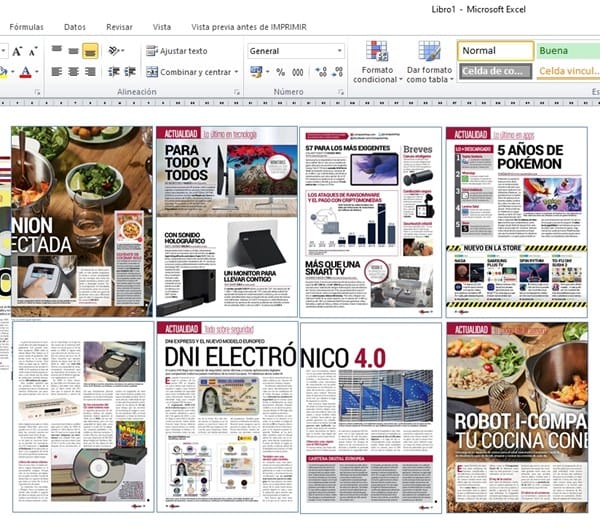Toggle the highlighted bottom alignment button
Screen dimensions: 600x530
90,51
